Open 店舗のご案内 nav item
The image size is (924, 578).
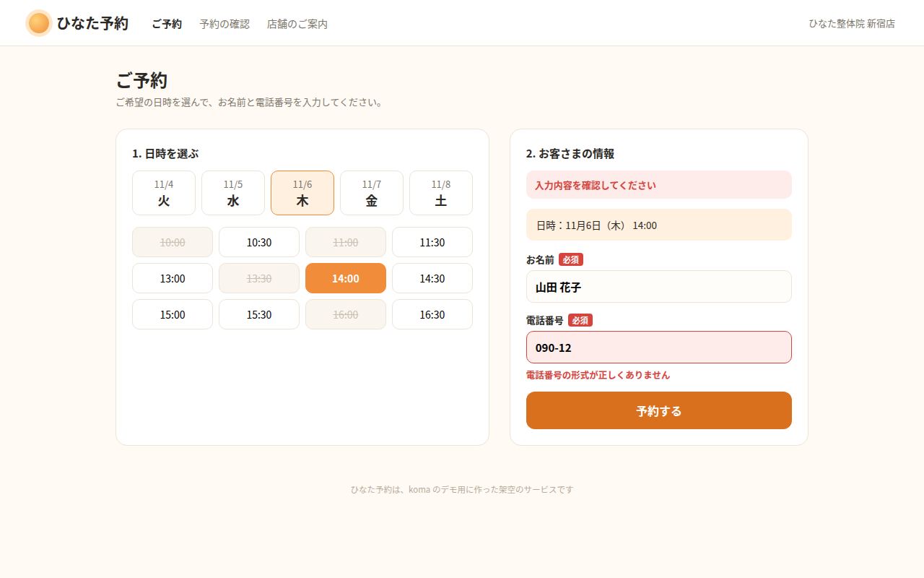297,24
